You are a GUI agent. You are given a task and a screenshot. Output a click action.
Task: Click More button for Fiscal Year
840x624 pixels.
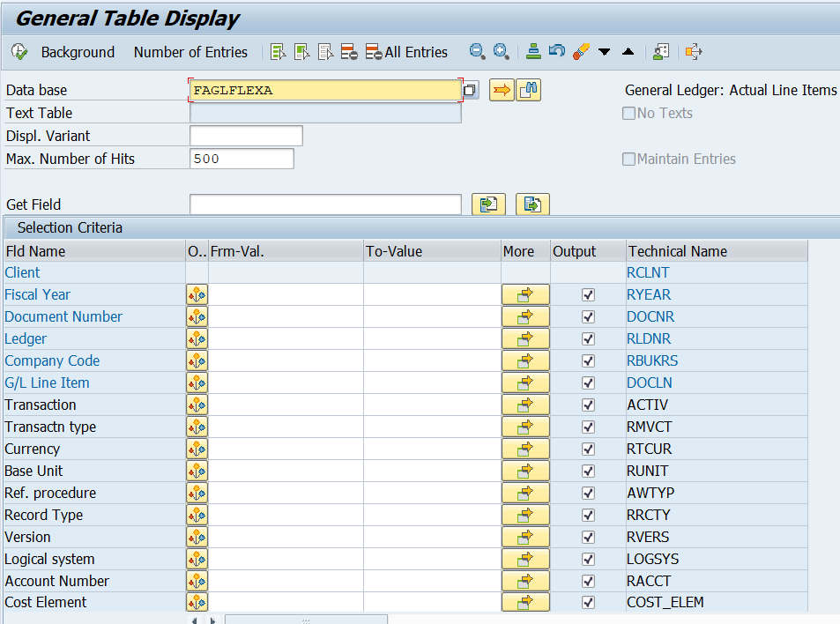[x=525, y=294]
